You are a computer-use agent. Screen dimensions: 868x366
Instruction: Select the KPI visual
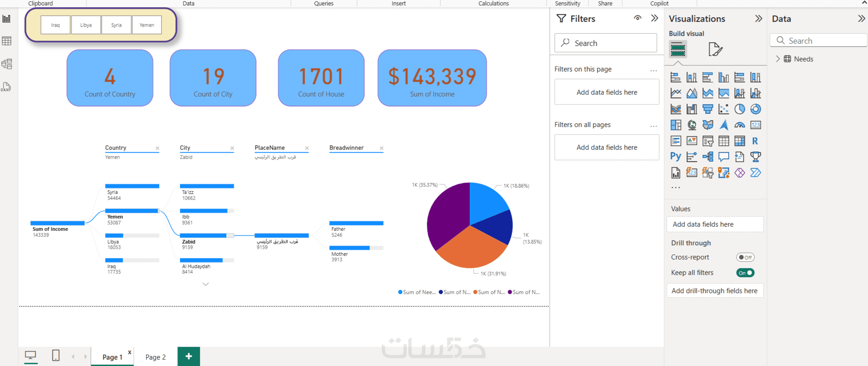(x=692, y=141)
